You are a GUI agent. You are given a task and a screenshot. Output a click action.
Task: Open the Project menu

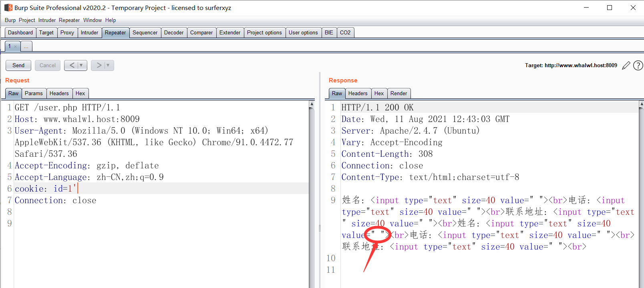point(27,20)
